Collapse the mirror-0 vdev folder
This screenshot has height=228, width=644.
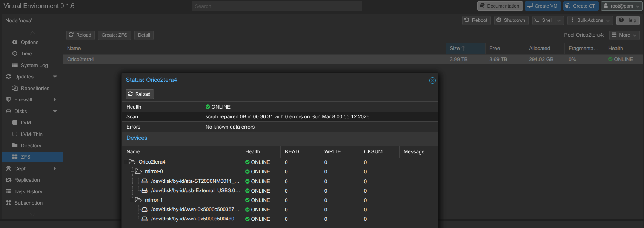(x=133, y=171)
